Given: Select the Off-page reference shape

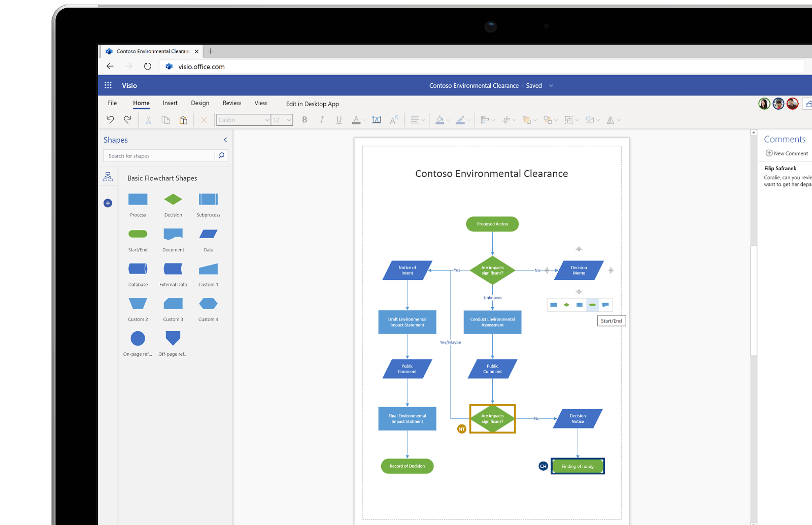Looking at the screenshot, I should coord(173,338).
